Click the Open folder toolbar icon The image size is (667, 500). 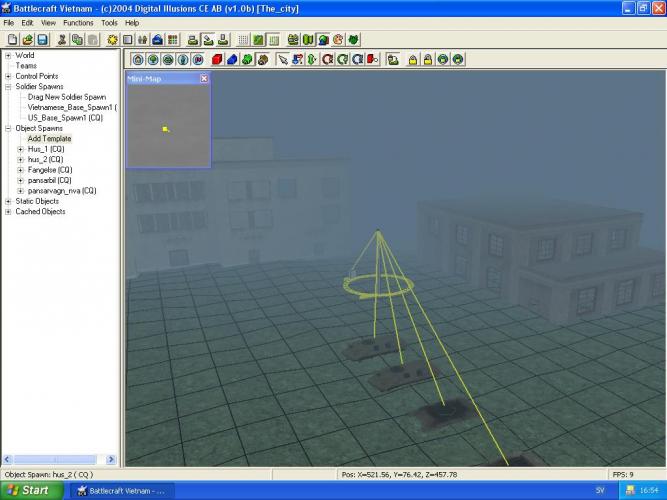point(25,39)
